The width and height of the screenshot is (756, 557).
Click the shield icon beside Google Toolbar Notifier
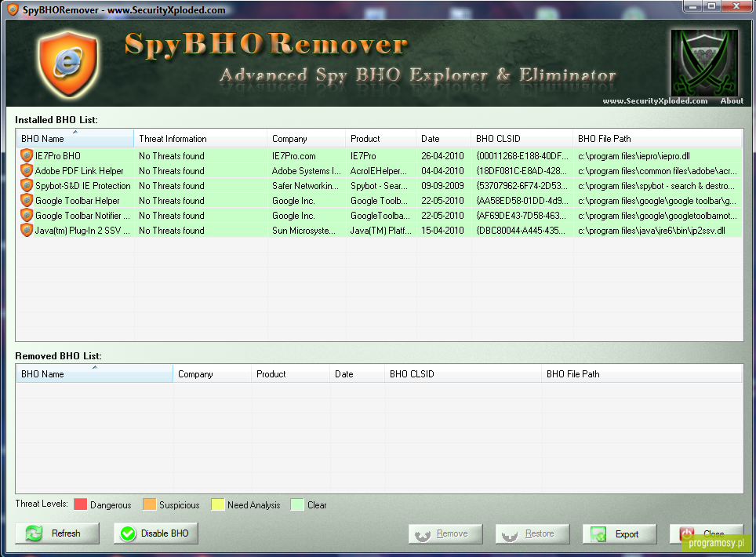(27, 216)
